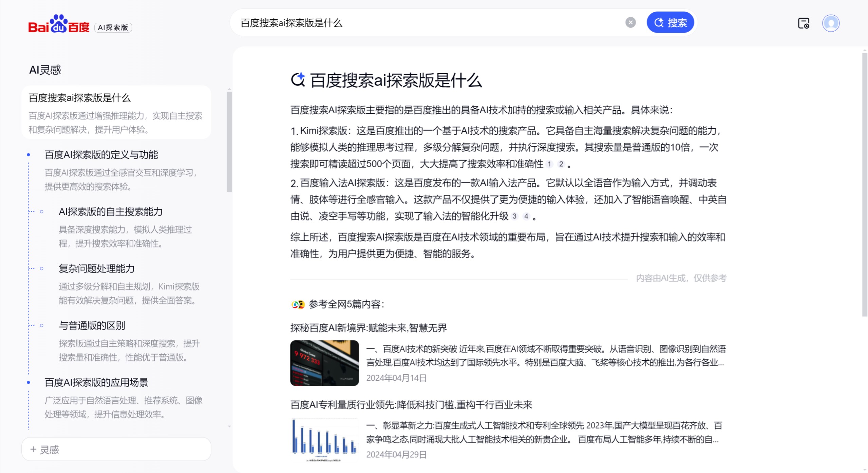Expand the 复杂问题处理能力 outline node

[x=42, y=268]
